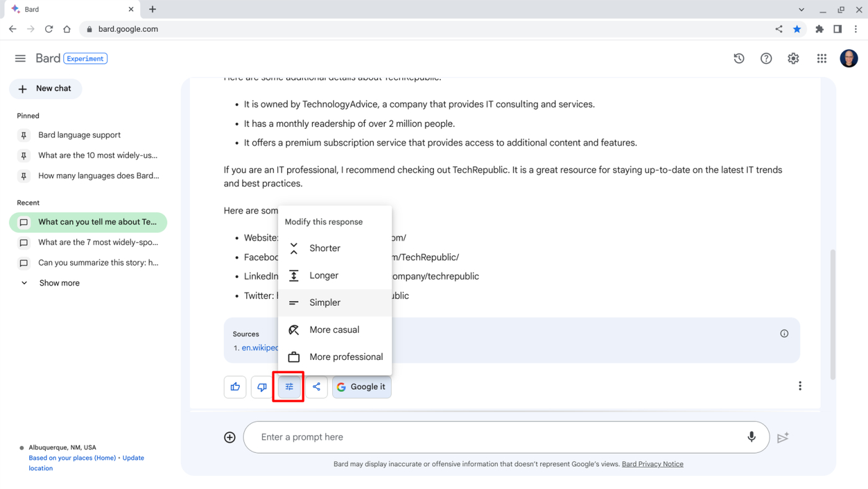The width and height of the screenshot is (868, 489).
Task: Click the share response icon
Action: (x=316, y=387)
